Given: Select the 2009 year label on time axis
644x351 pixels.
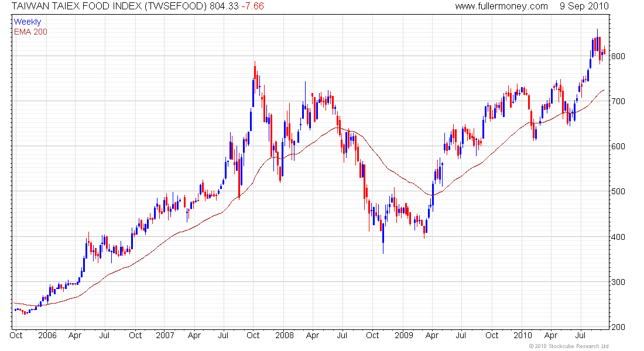Looking at the screenshot, I should (404, 335).
